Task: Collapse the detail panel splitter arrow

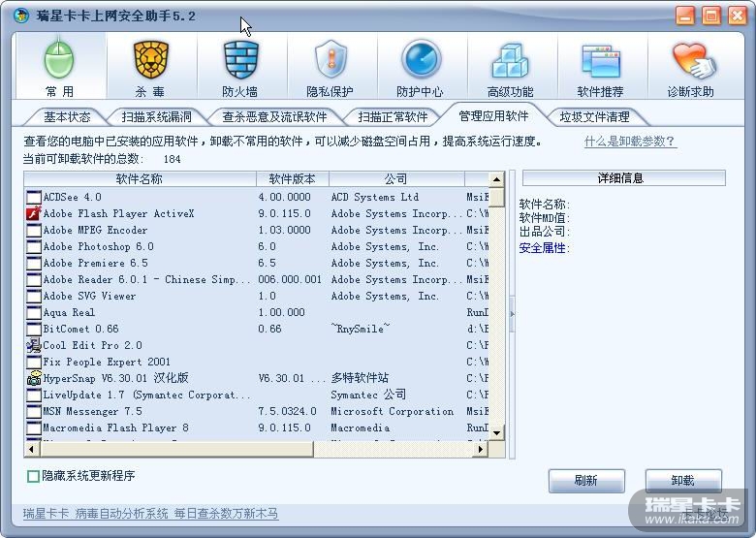Action: coord(512,314)
